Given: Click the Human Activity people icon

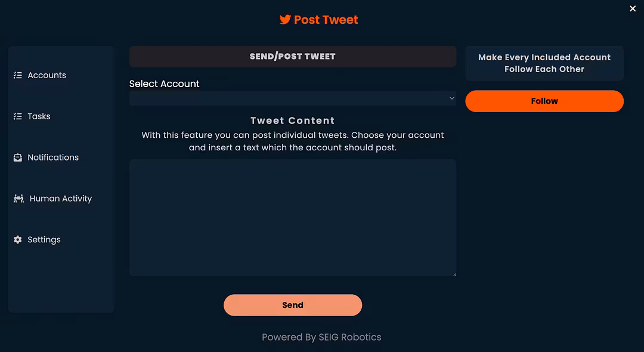Looking at the screenshot, I should click(19, 199).
